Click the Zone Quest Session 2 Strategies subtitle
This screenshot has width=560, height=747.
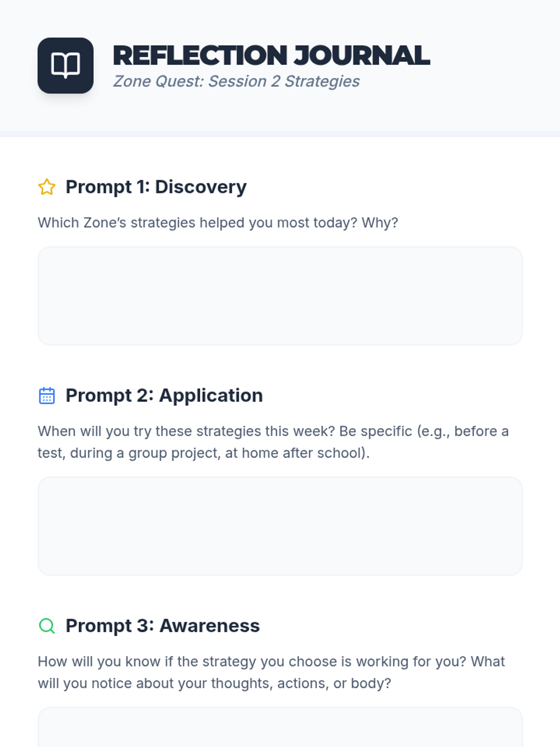click(x=236, y=81)
